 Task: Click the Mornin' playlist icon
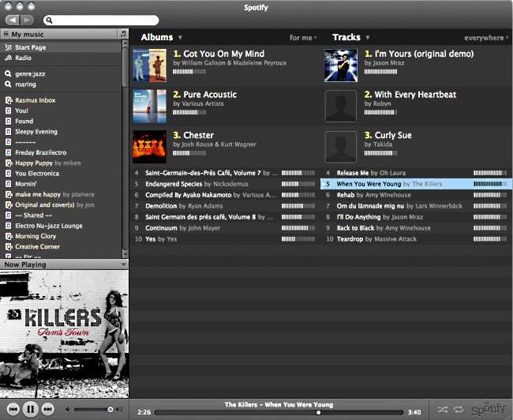point(9,184)
